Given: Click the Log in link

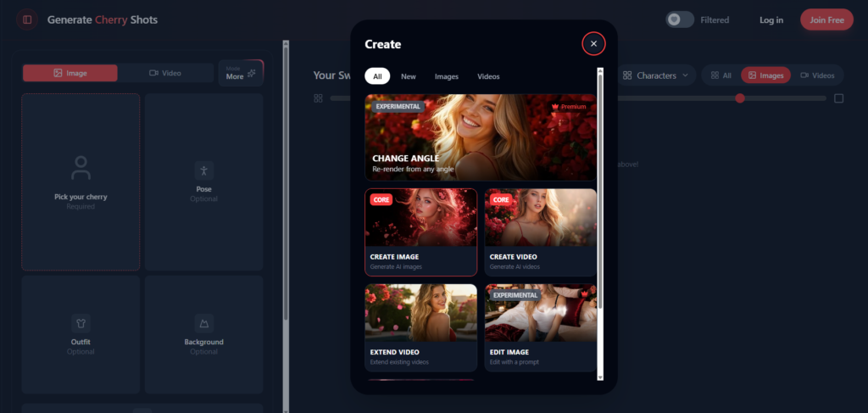Looking at the screenshot, I should click(x=771, y=20).
